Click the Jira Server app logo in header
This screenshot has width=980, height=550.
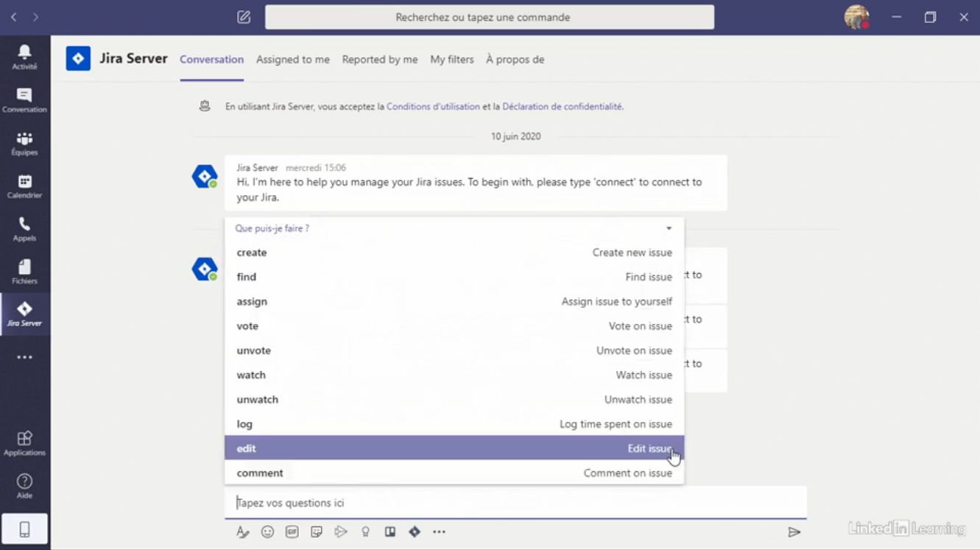tap(78, 58)
